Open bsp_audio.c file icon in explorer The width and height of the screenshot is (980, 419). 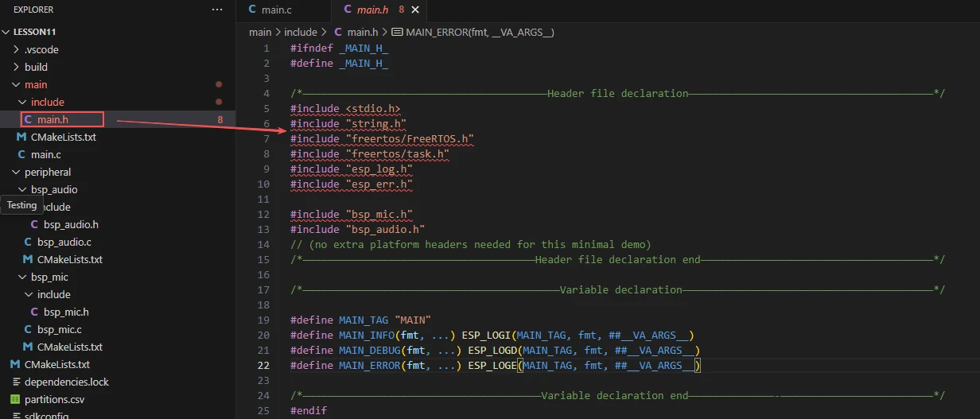[x=29, y=242]
